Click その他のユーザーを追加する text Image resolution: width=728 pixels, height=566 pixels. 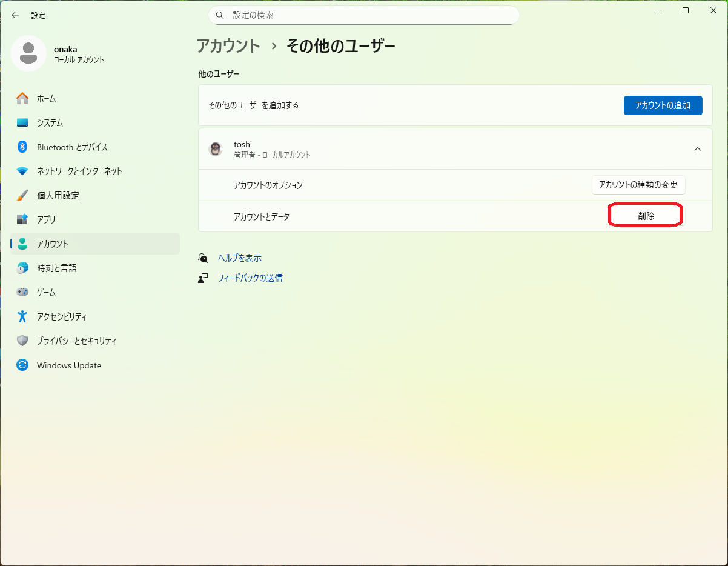(253, 105)
